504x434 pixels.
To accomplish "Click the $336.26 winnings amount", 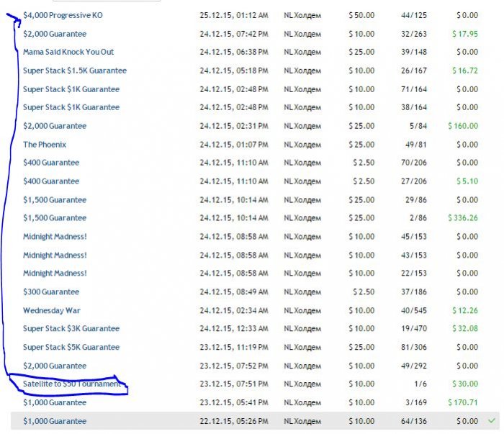I will coord(463,218).
